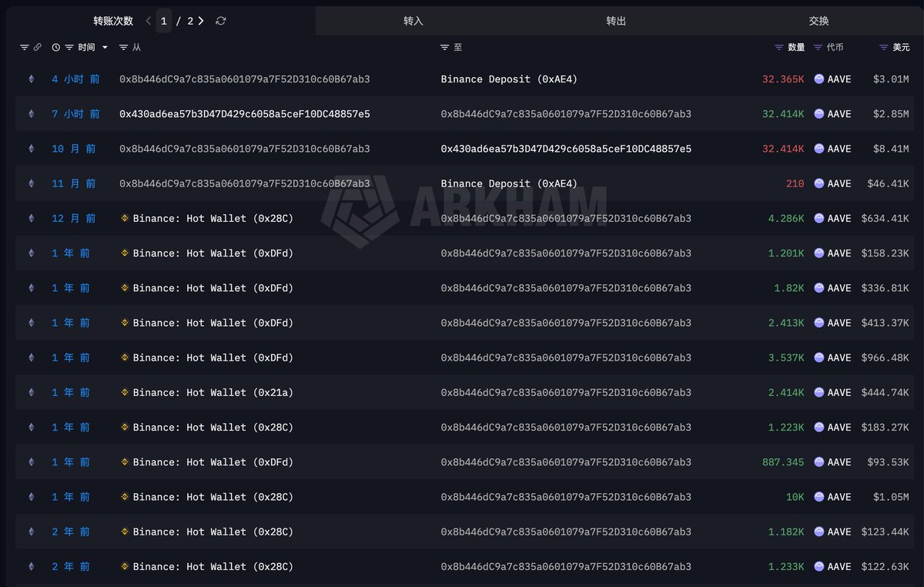Switch to the 转入 tab
The image size is (924, 587).
pos(413,21)
